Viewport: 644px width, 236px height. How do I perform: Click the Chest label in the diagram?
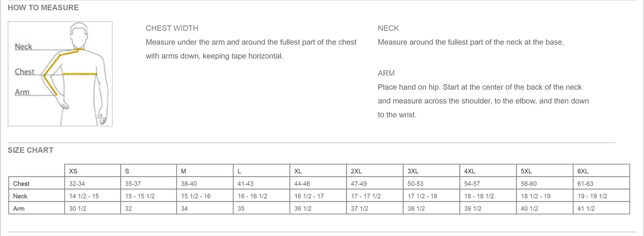point(25,72)
